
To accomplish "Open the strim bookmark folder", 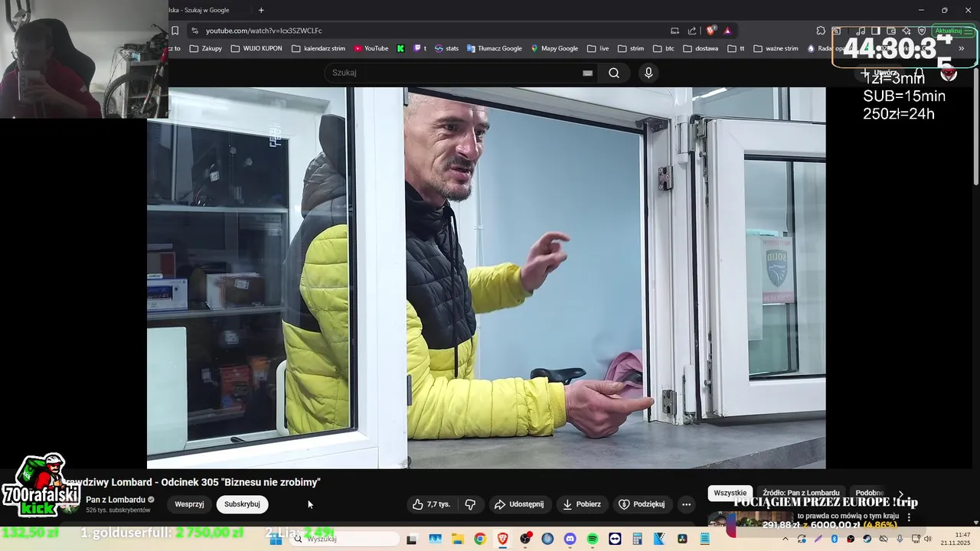I will pos(630,48).
